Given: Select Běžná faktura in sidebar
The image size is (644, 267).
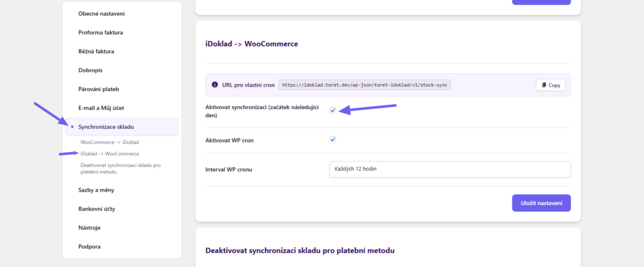Looking at the screenshot, I should 96,51.
